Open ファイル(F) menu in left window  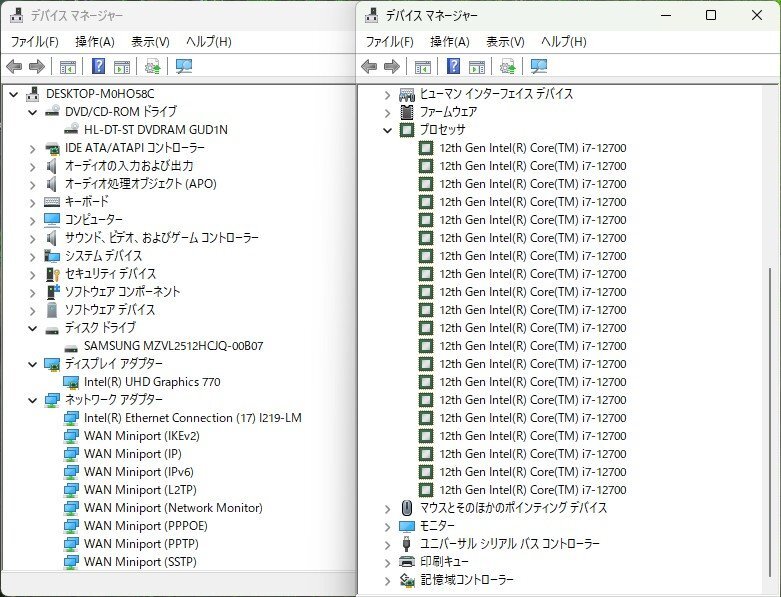coord(34,42)
